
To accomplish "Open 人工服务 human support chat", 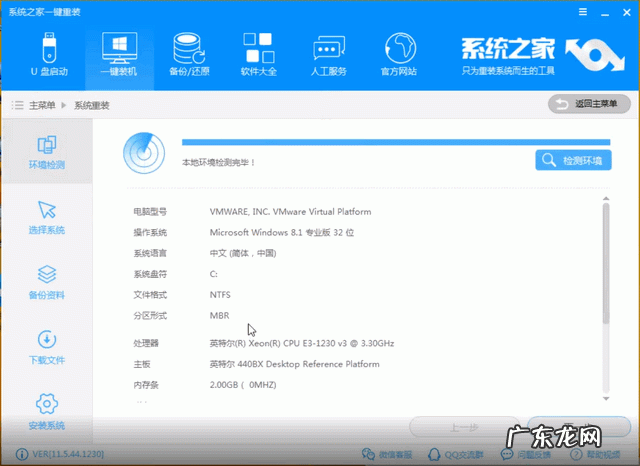I will (x=329, y=54).
